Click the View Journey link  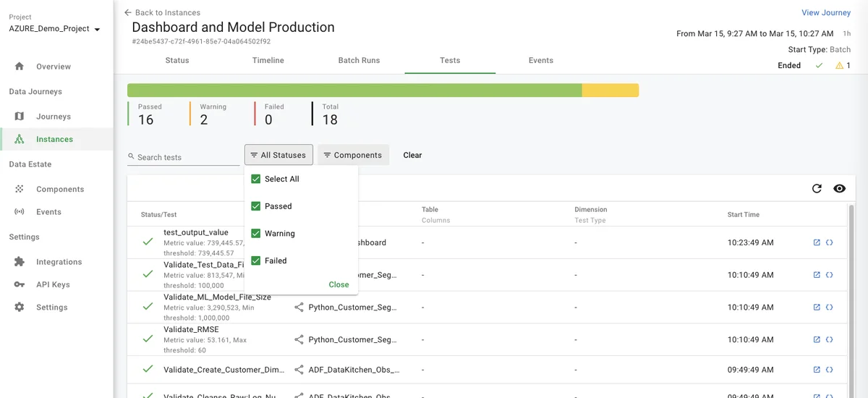coord(825,13)
